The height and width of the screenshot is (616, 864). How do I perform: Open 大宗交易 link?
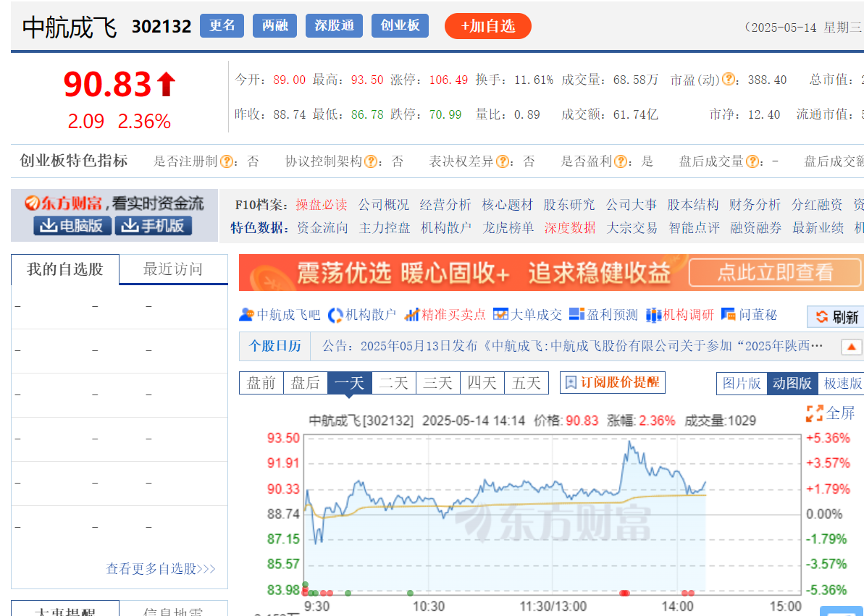(632, 227)
